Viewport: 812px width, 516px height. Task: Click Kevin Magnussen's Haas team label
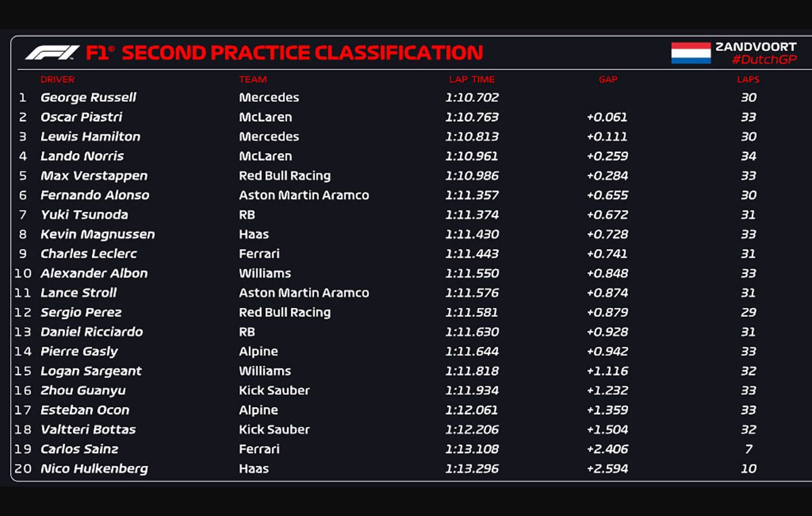coord(254,234)
